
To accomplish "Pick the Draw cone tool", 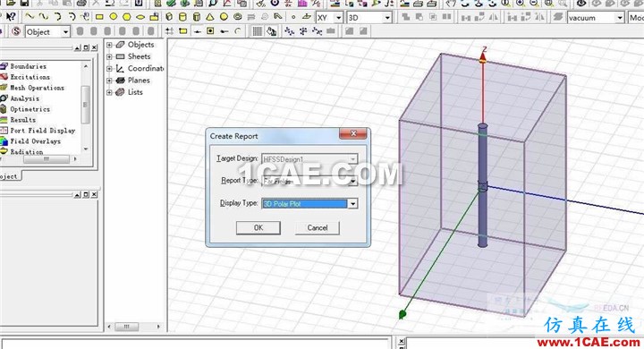I will point(210,17).
